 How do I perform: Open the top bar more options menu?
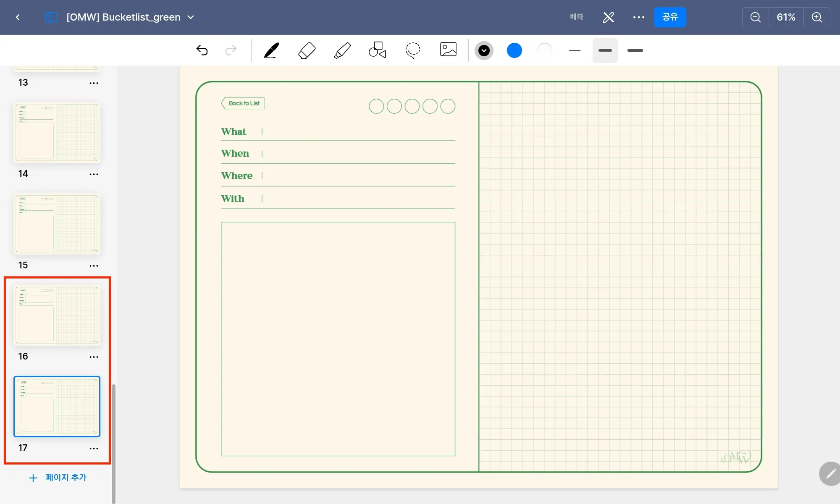[x=638, y=17]
